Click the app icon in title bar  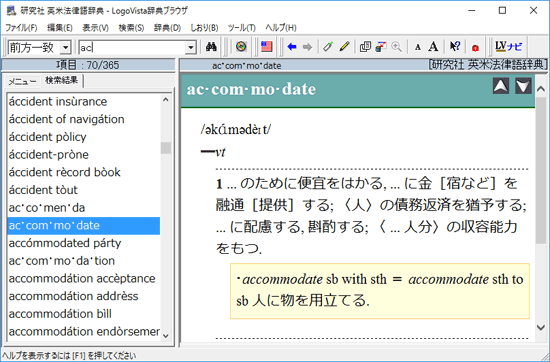(x=12, y=11)
